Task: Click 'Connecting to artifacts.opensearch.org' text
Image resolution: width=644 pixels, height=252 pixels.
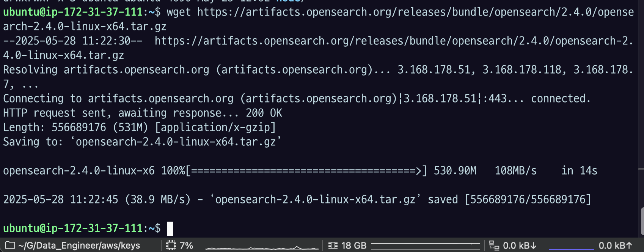Action: (x=118, y=99)
